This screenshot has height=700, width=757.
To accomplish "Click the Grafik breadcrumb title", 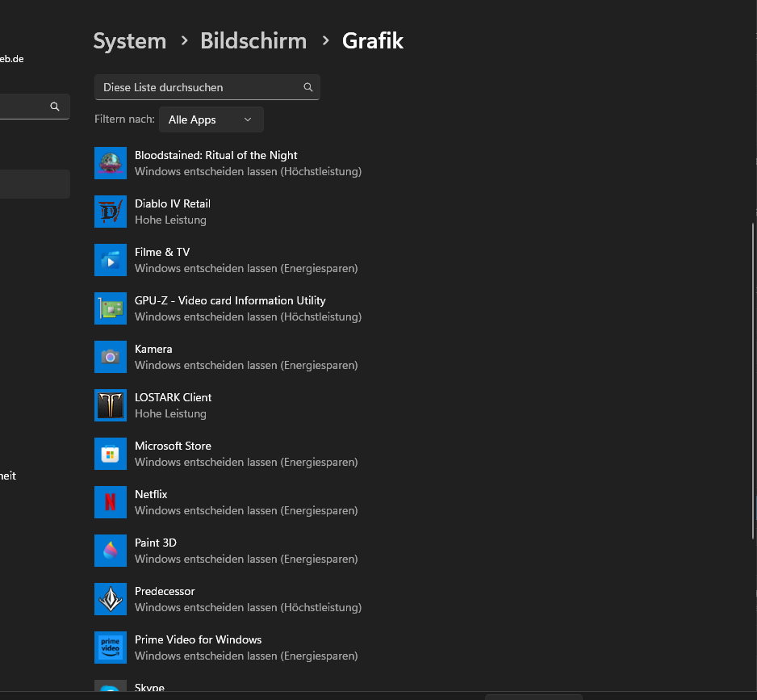I will point(373,41).
